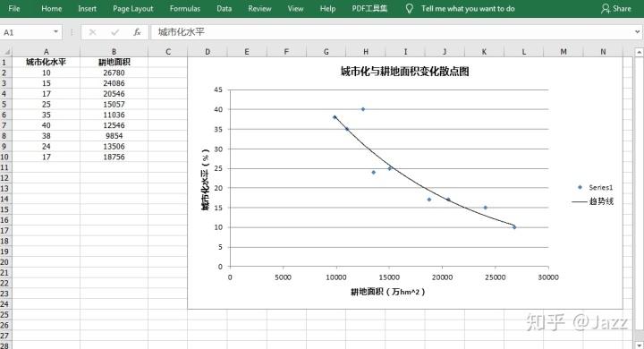Screen dimensions: 644x349
Task: Open the Insert ribbon tab
Action: point(87,9)
